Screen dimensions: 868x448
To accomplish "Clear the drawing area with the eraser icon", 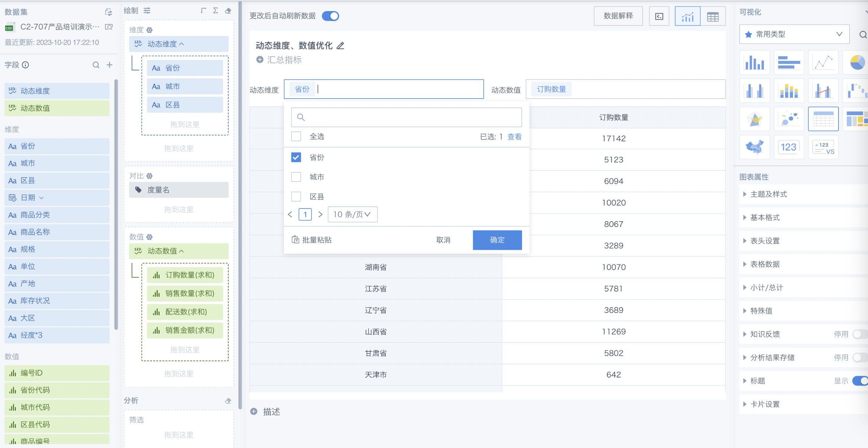I will click(x=228, y=11).
